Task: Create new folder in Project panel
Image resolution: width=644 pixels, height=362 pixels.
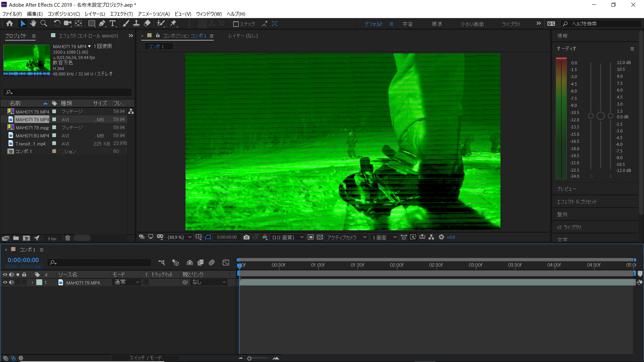Action: coord(16,238)
